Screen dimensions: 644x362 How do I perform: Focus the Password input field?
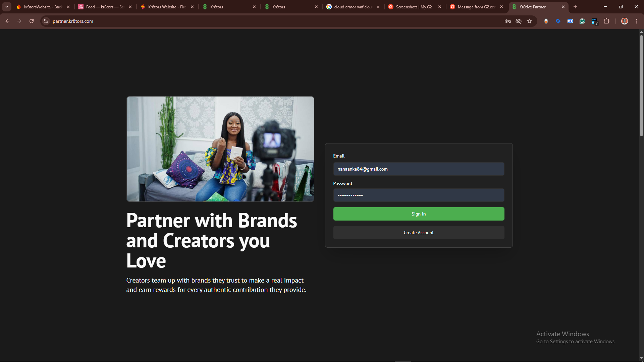pyautogui.click(x=419, y=195)
